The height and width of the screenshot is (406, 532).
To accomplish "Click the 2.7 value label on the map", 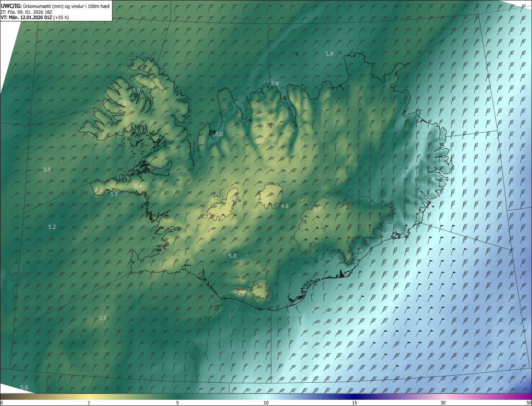I will click(317, 210).
